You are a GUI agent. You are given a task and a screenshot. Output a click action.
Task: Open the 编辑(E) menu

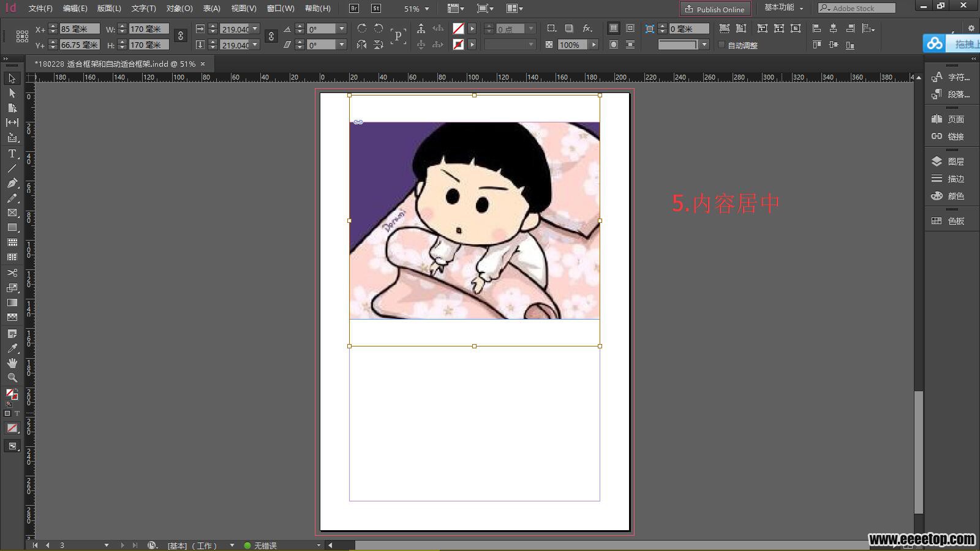75,9
